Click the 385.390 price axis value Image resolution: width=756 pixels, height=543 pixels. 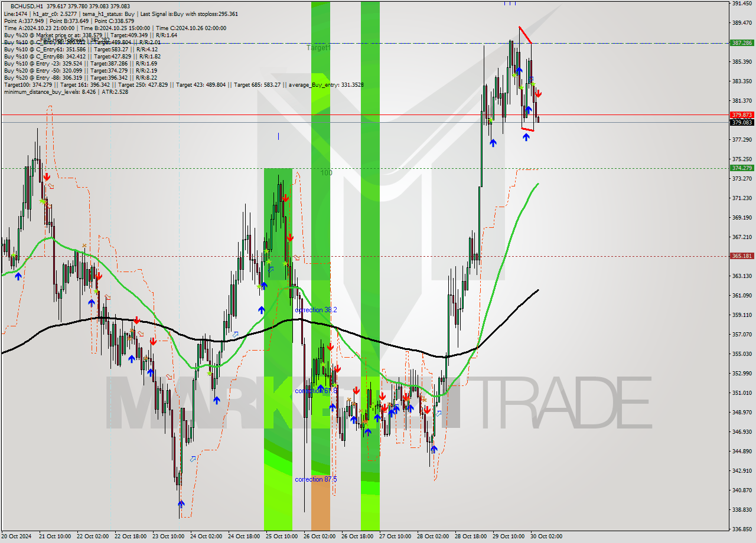[x=742, y=62]
